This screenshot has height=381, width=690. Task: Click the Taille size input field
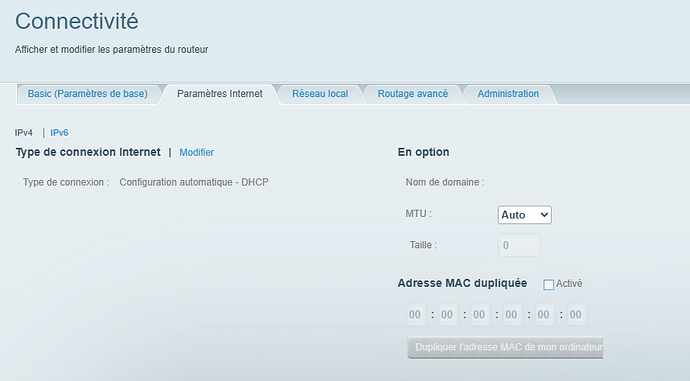519,245
